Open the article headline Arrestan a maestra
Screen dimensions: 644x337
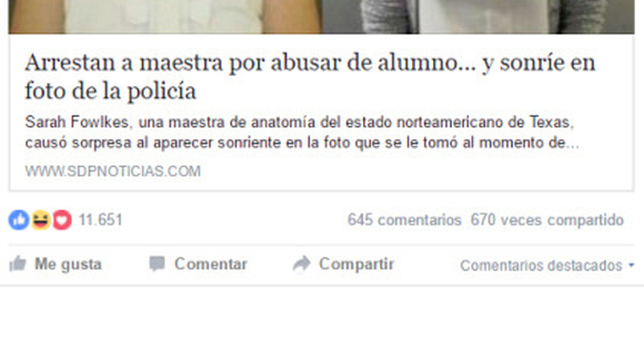click(310, 77)
